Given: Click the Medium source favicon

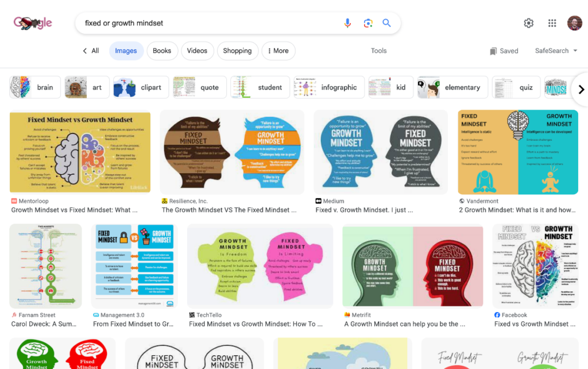Looking at the screenshot, I should tap(318, 201).
